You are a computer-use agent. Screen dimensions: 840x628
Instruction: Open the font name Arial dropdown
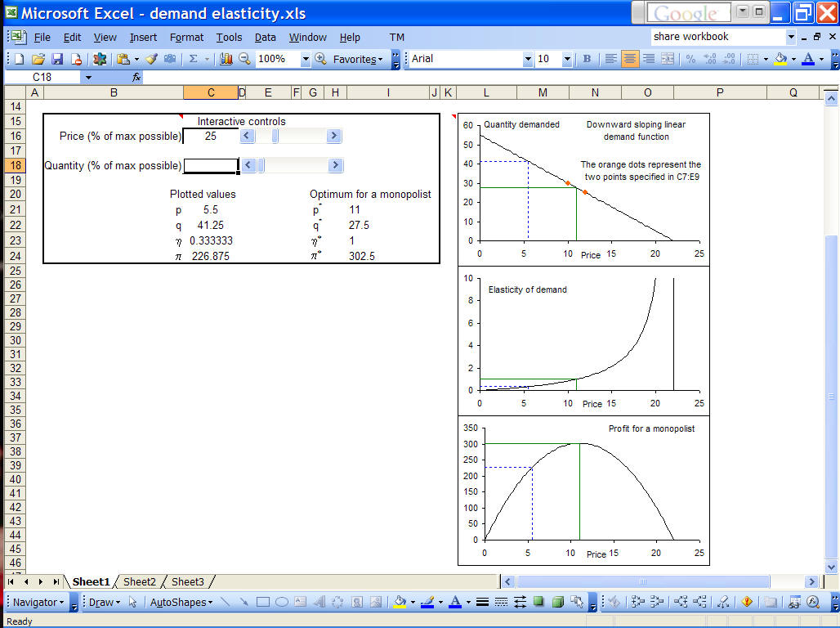(x=527, y=59)
